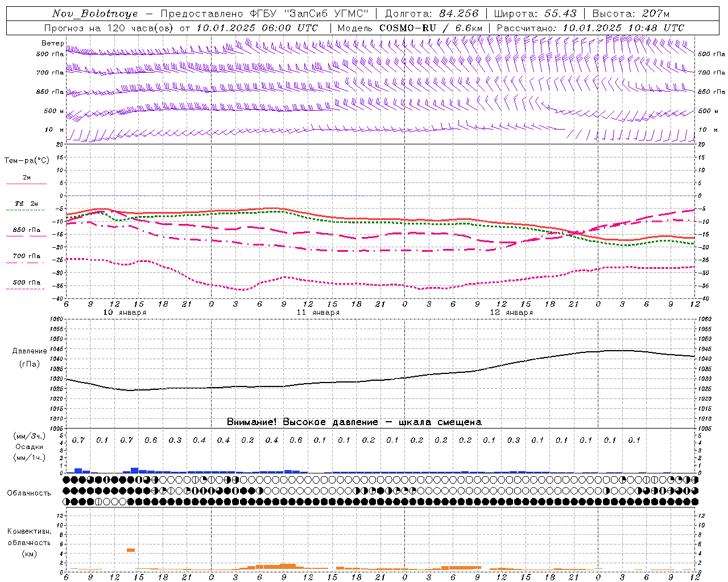Click the (км) convective height unit label
Image resolution: width=728 pixels, height=582 pixels.
point(29,554)
